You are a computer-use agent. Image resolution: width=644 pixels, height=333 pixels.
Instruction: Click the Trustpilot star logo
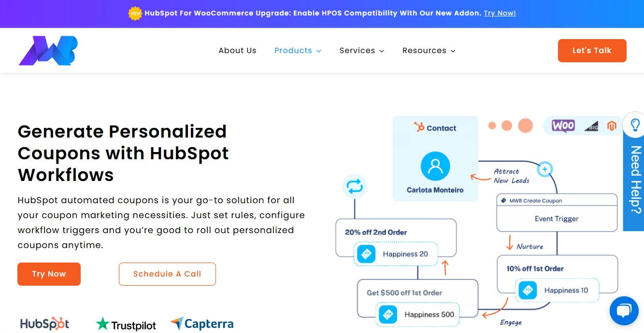(x=126, y=325)
